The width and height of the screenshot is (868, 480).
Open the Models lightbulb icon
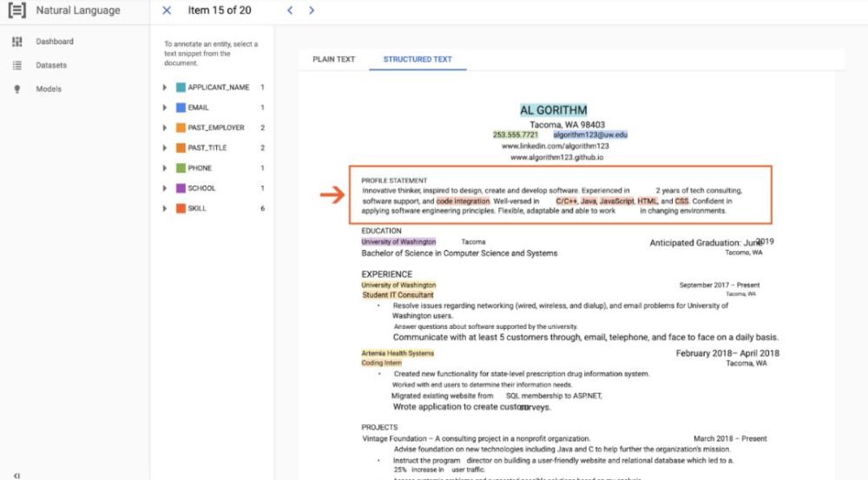pyautogui.click(x=17, y=89)
